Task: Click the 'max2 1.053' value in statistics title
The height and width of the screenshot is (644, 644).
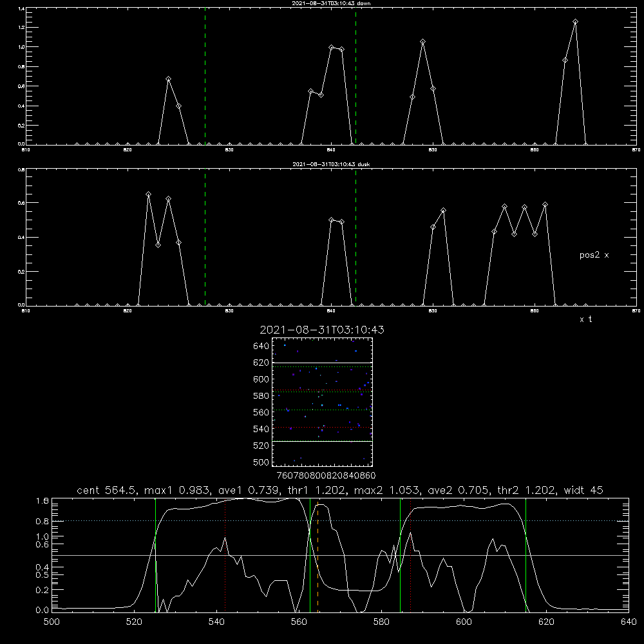Action: click(x=386, y=490)
